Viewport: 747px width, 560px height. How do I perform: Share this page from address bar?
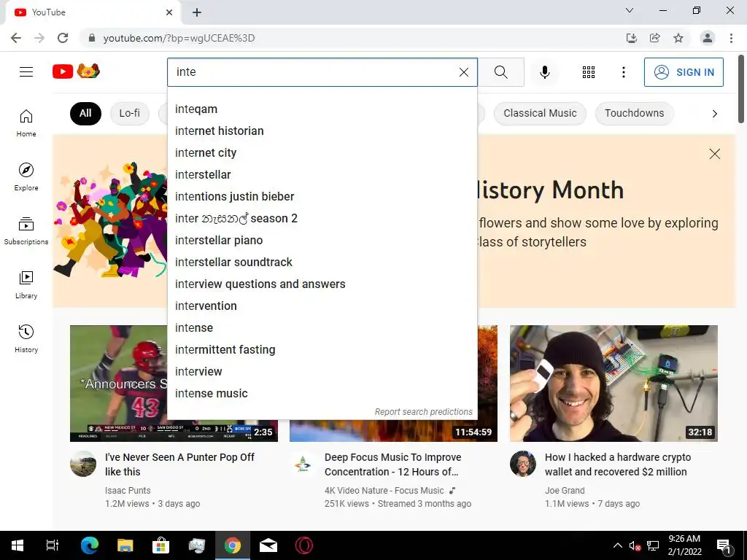click(x=655, y=38)
